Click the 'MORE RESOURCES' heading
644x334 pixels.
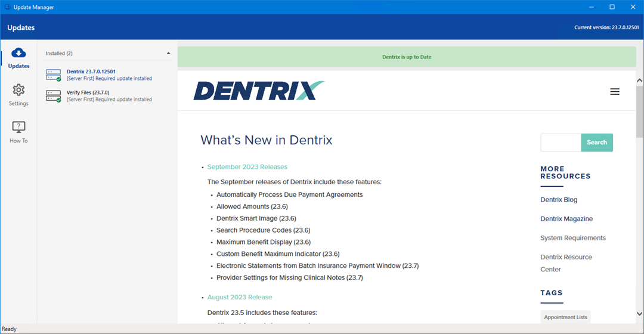(x=565, y=172)
